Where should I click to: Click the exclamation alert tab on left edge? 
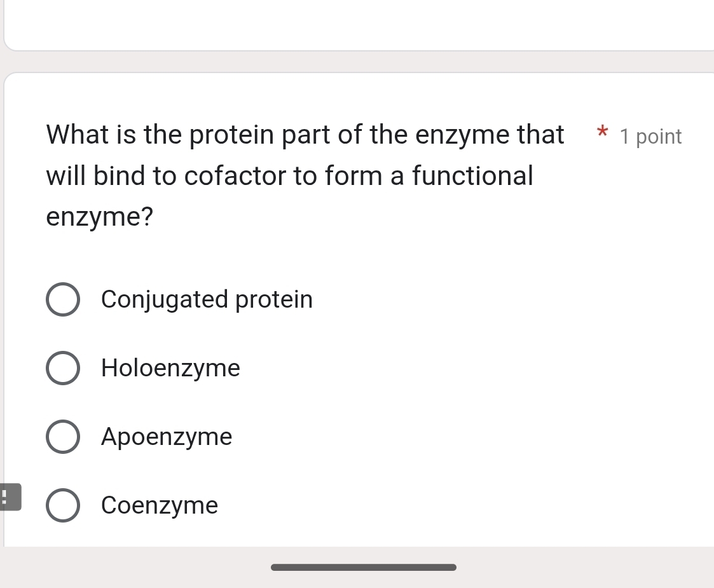pyautogui.click(x=9, y=497)
